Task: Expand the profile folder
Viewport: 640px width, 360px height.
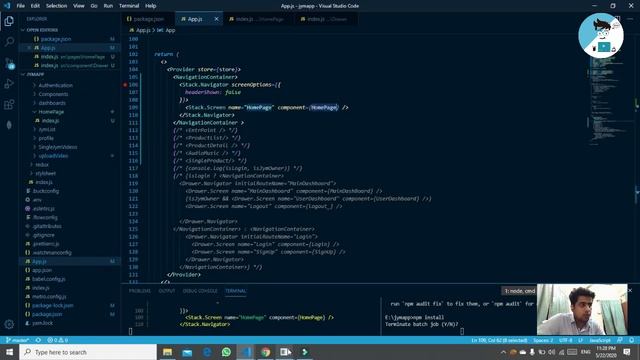Action: tap(46, 138)
